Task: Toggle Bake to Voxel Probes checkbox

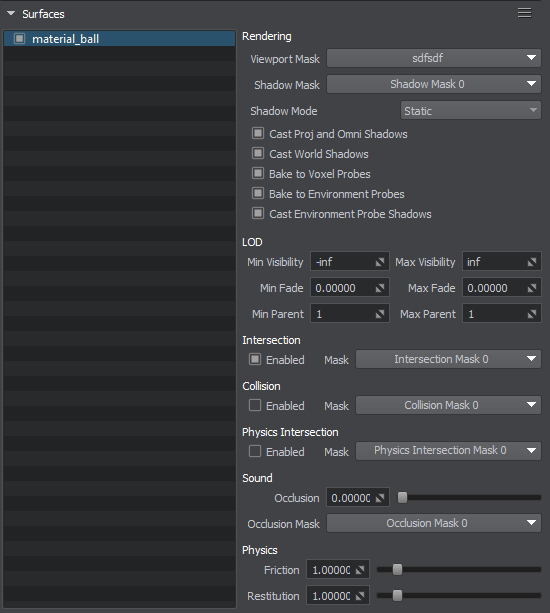Action: 258,173
